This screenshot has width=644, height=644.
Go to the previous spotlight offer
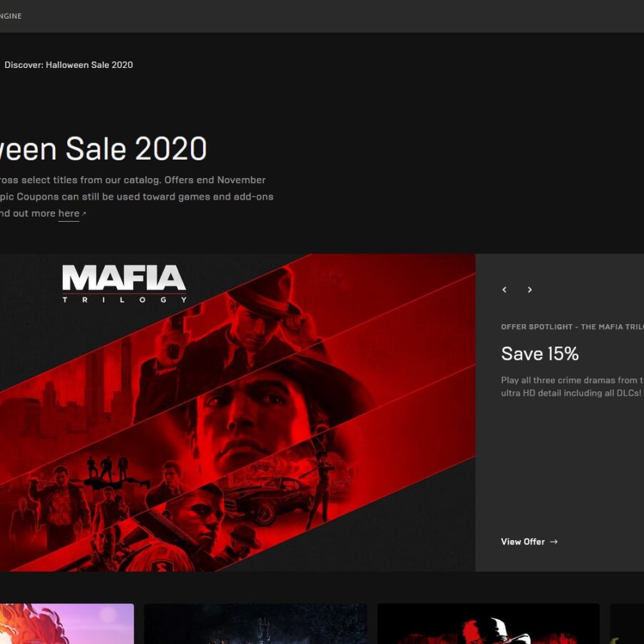(x=504, y=290)
